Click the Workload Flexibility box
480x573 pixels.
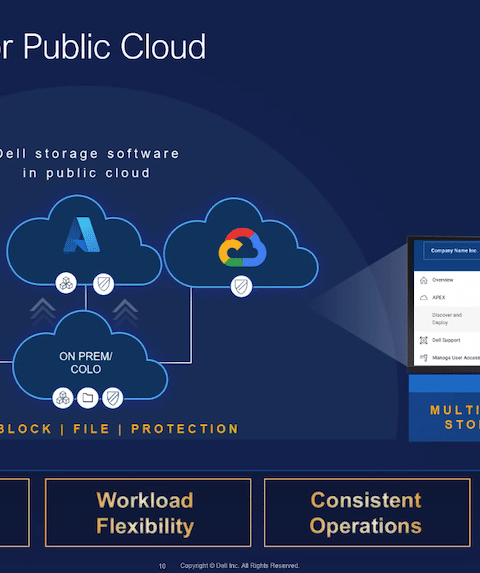coord(148,513)
